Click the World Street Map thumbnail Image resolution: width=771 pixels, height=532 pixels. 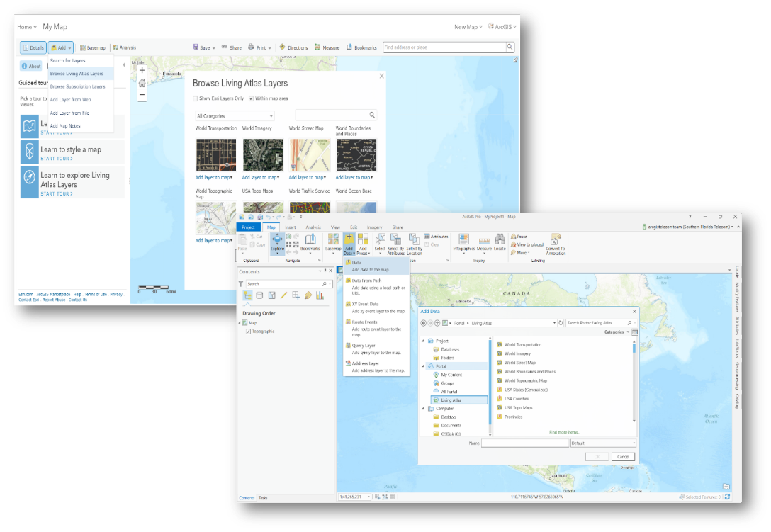pyautogui.click(x=309, y=155)
